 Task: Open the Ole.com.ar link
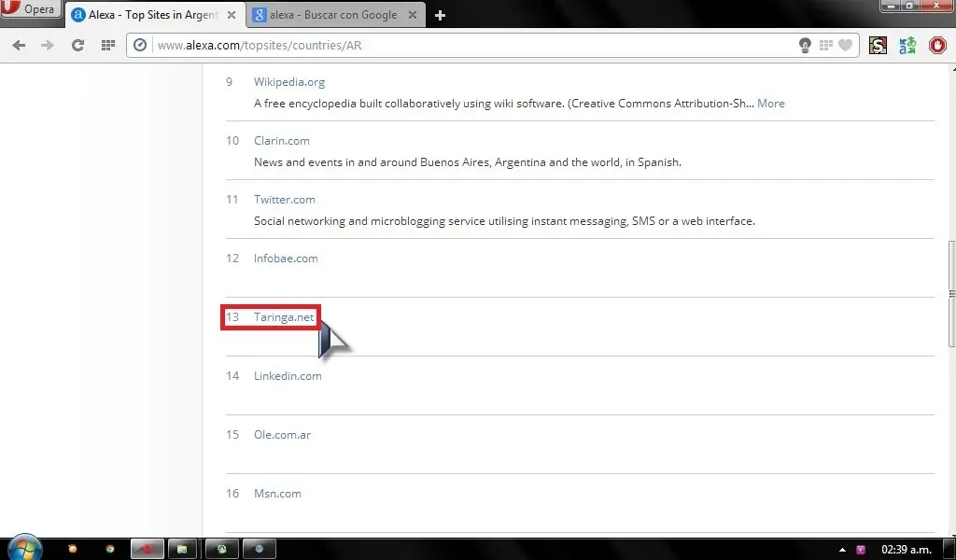tap(282, 435)
